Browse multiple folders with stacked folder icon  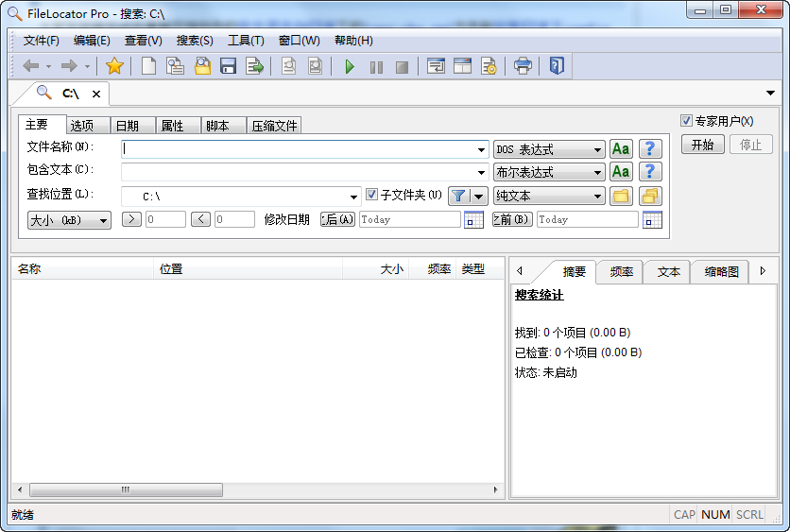pyautogui.click(x=650, y=196)
